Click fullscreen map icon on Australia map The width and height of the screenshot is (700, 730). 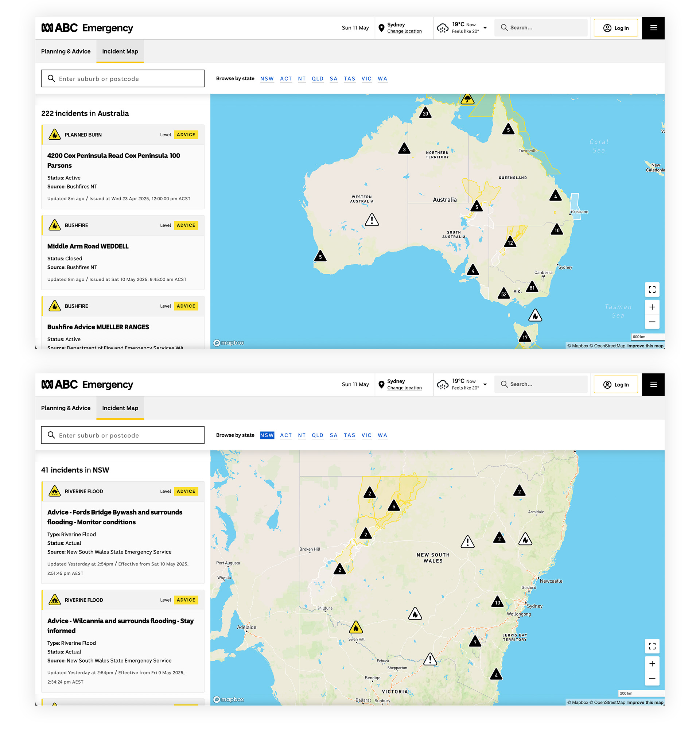point(652,290)
